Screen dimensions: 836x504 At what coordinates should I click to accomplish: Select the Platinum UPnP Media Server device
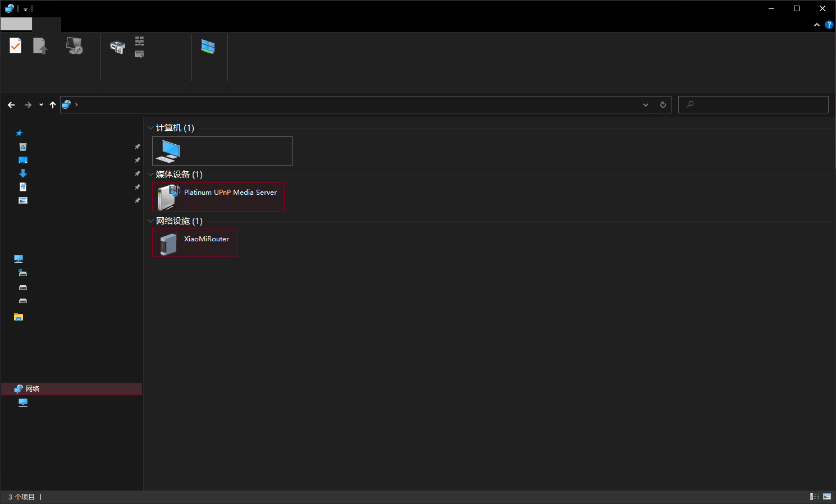tap(218, 197)
